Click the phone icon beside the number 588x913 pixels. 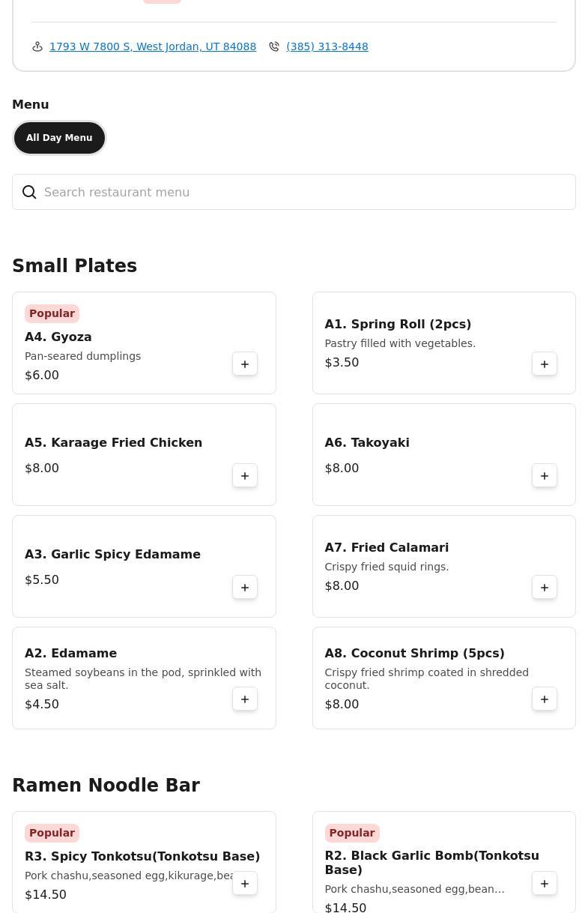[x=274, y=46]
